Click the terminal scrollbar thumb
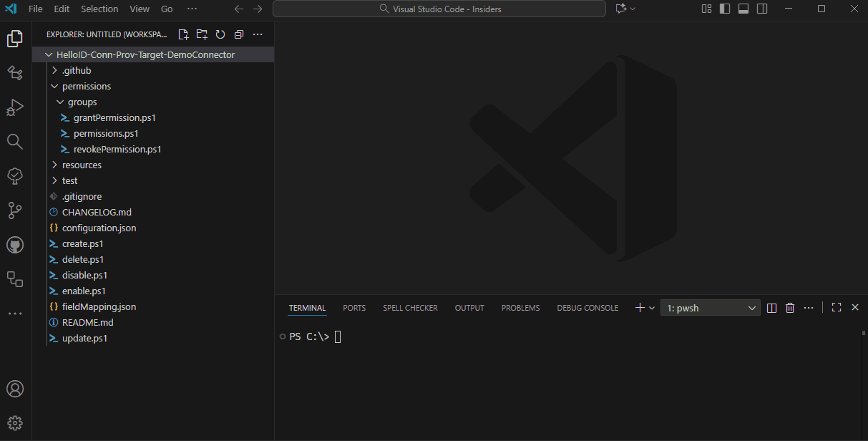This screenshot has height=441, width=868. [x=864, y=333]
